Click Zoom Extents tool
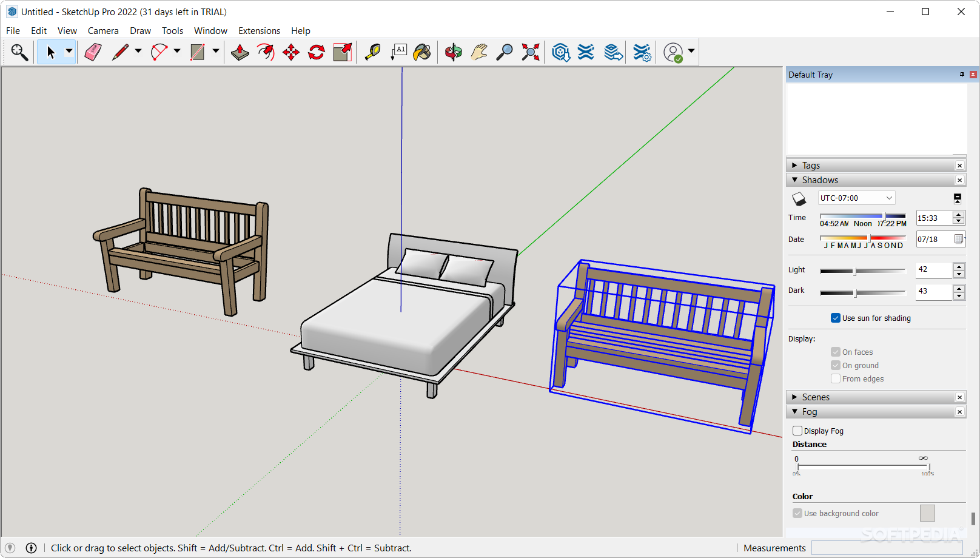This screenshot has height=558, width=980. click(531, 53)
